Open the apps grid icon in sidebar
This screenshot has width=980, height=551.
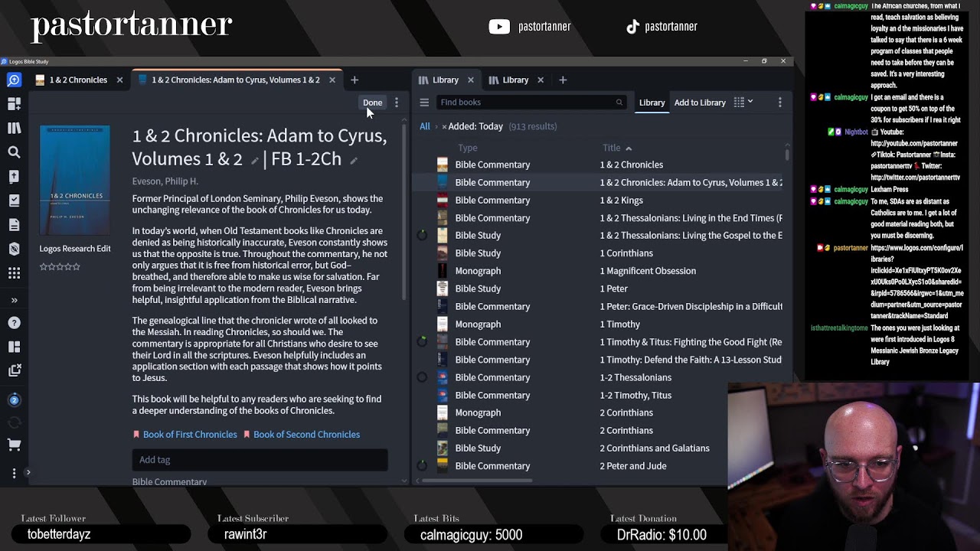tap(14, 273)
